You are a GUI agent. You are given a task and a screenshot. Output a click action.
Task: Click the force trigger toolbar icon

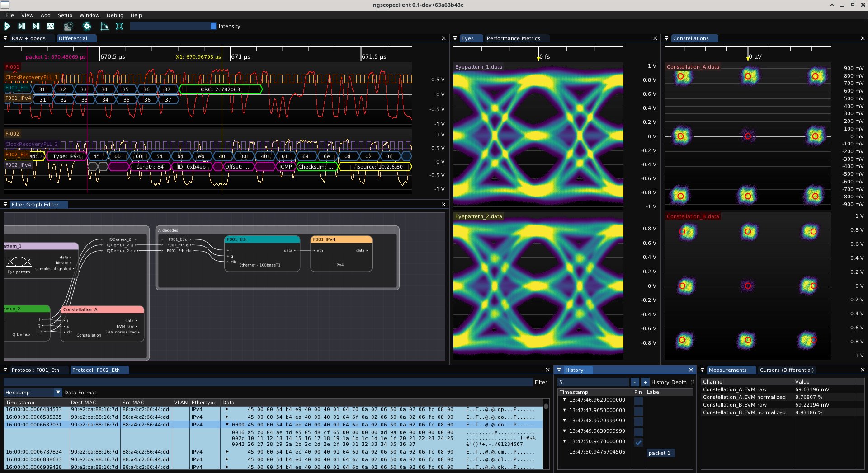36,26
